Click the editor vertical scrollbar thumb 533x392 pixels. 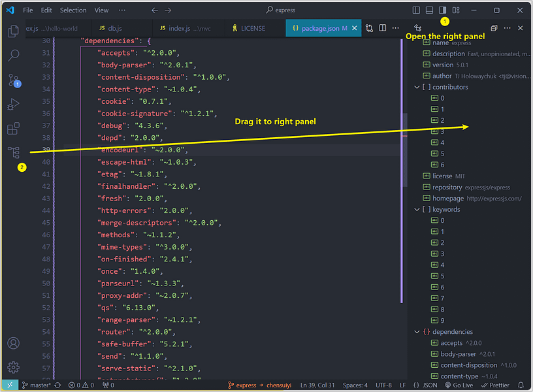coord(404,150)
